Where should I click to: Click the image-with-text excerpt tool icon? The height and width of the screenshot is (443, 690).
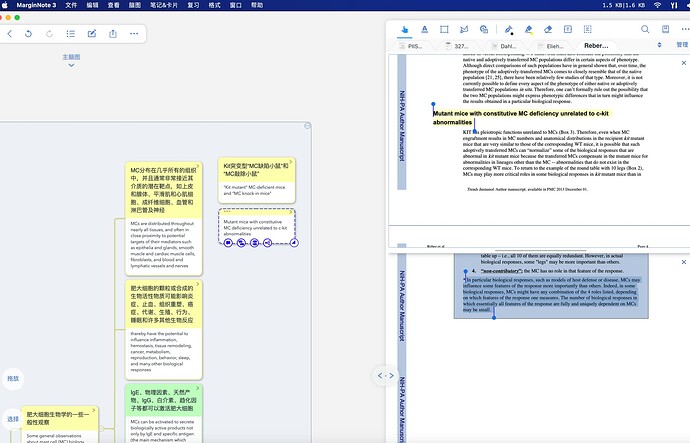coord(484,29)
